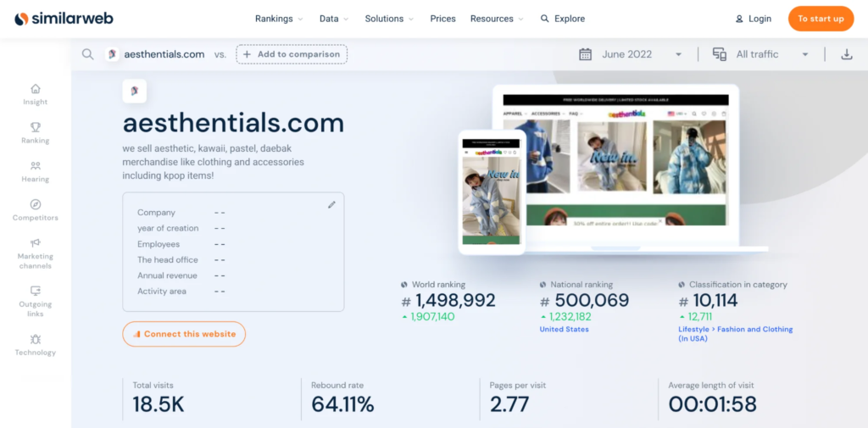
Task: Expand the All traffic dropdown
Action: point(760,54)
